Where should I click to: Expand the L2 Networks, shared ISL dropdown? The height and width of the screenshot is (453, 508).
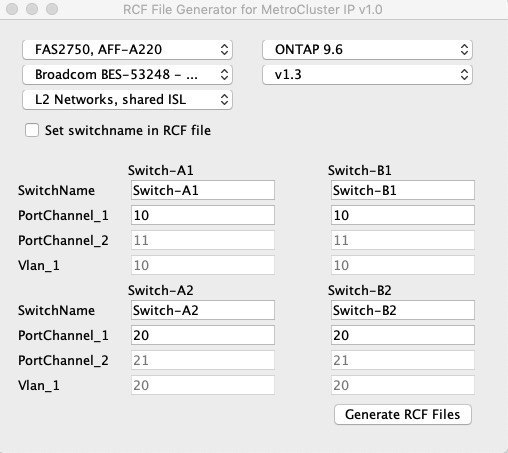pyautogui.click(x=127, y=99)
